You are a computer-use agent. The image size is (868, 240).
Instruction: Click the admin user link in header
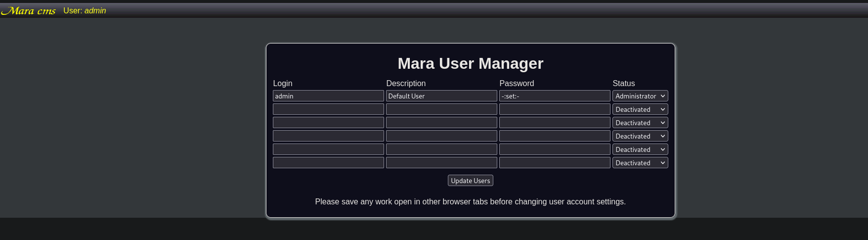pyautogui.click(x=95, y=11)
